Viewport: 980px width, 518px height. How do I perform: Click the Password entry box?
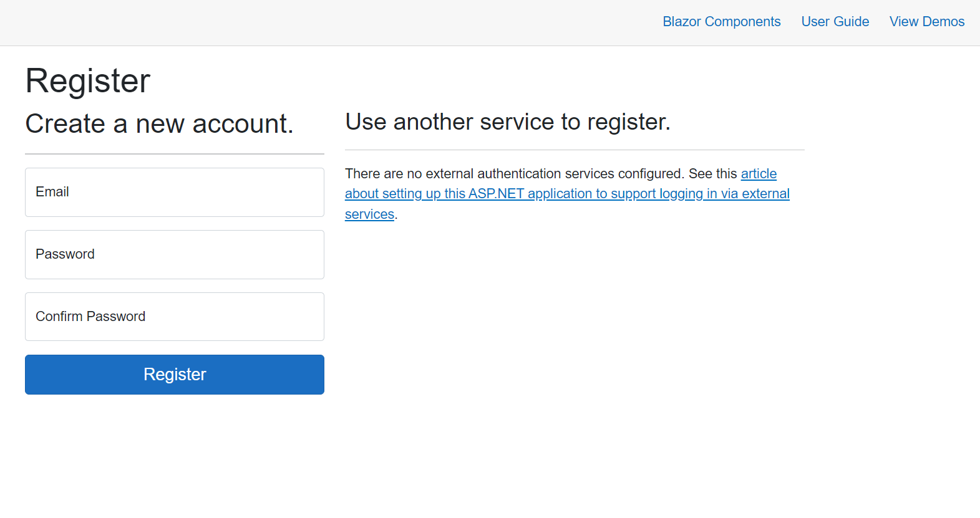174,254
